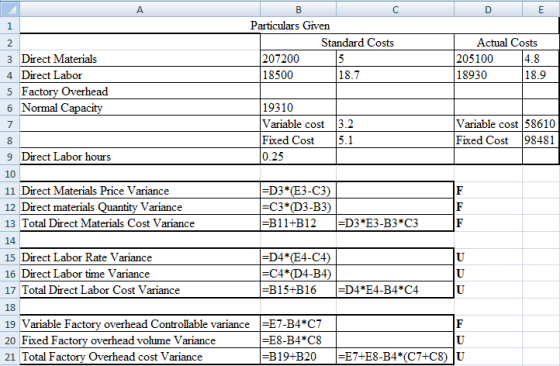Select cell containing 207200
This screenshot has height=366, width=560.
pyautogui.click(x=298, y=59)
